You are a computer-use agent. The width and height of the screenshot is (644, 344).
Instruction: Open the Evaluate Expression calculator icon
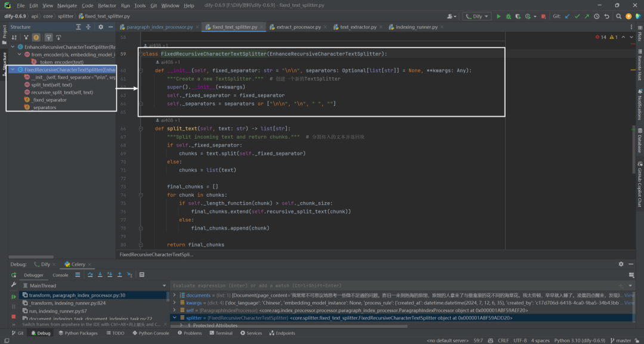142,275
